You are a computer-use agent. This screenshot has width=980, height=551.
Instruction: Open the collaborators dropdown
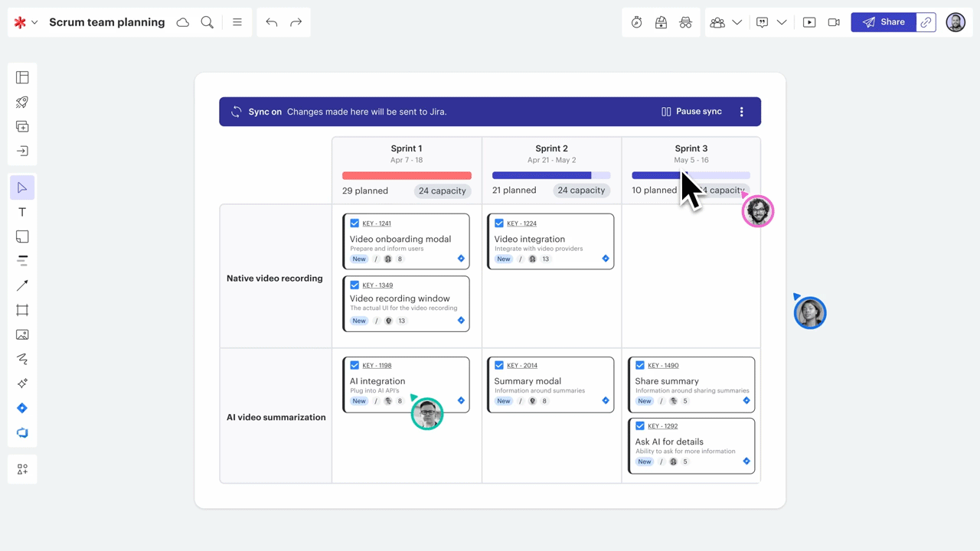(737, 22)
